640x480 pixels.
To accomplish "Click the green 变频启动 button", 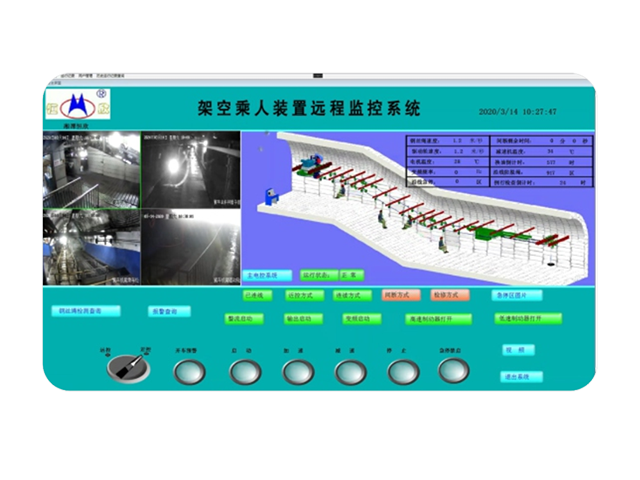I will [x=357, y=319].
